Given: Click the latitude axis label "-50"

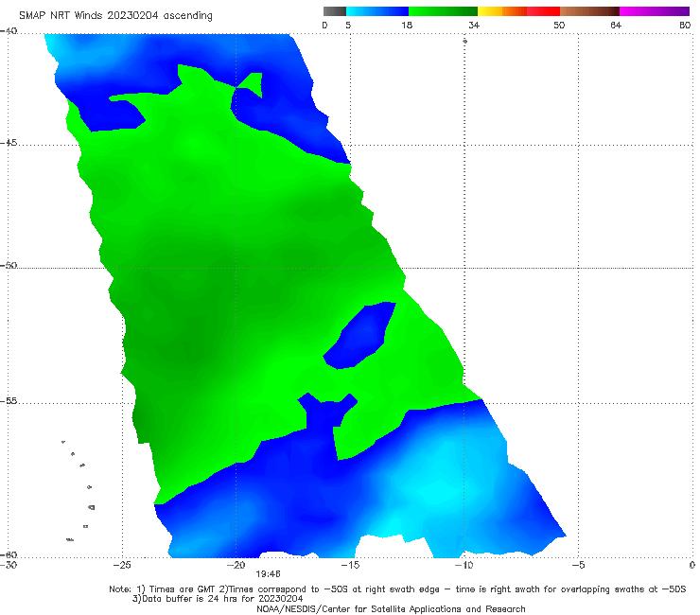Looking at the screenshot, I should click(x=9, y=265).
